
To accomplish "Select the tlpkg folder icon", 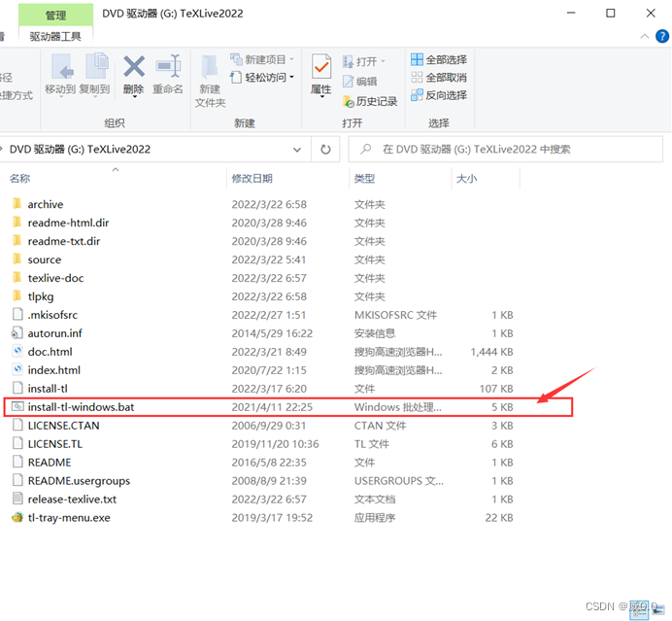I will 17,295.
